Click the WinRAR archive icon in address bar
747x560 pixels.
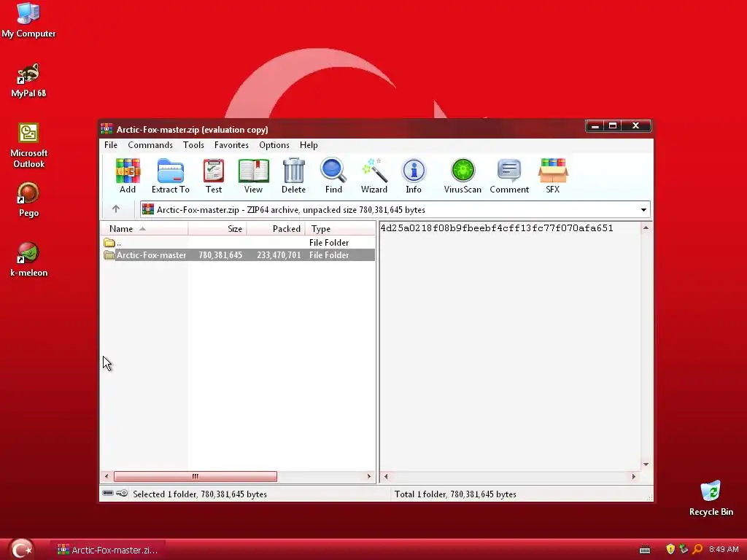148,209
